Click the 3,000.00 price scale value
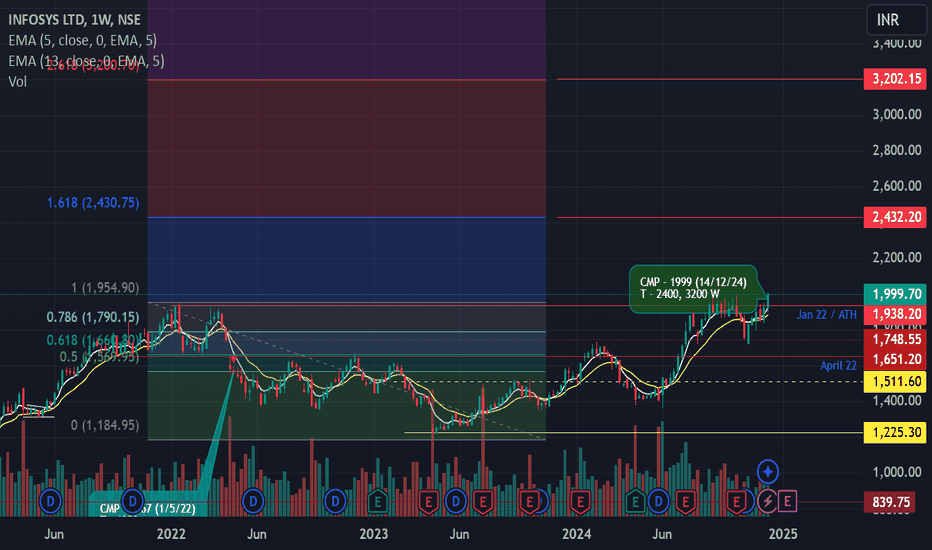The height and width of the screenshot is (550, 932). [x=897, y=115]
